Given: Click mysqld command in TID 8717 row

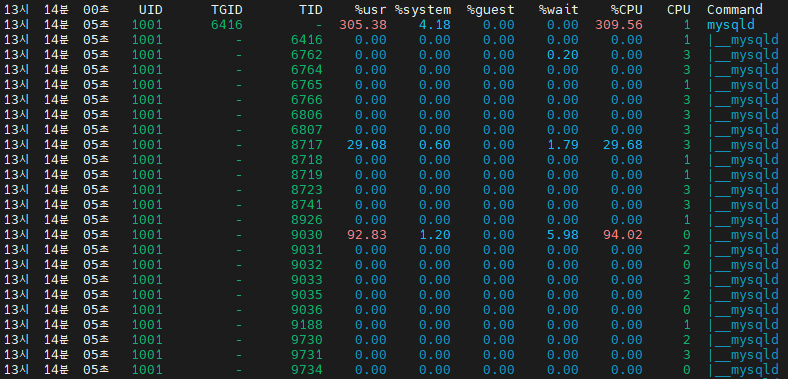Looking at the screenshot, I should point(743,145).
